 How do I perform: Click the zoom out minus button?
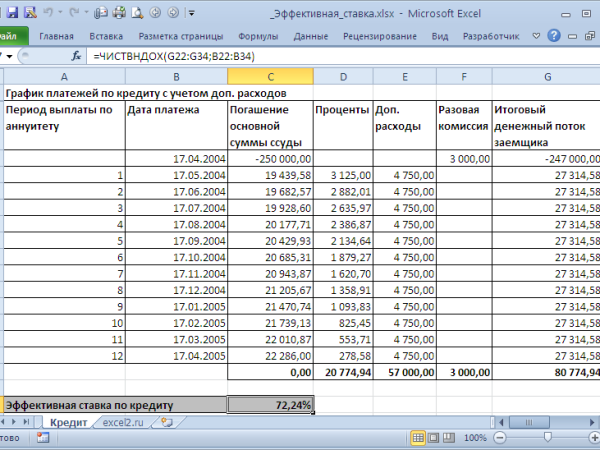point(498,439)
